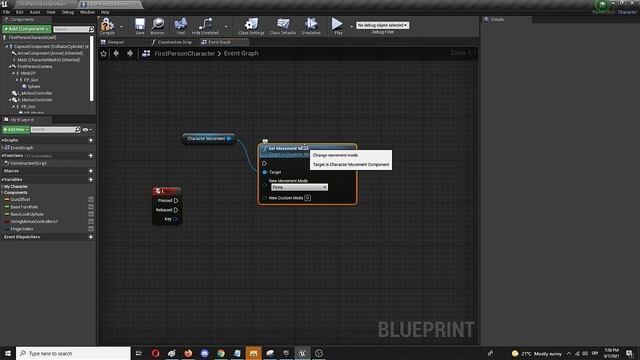
Task: Toggle GunOffset variable visibility eye
Action: pyautogui.click(x=91, y=200)
